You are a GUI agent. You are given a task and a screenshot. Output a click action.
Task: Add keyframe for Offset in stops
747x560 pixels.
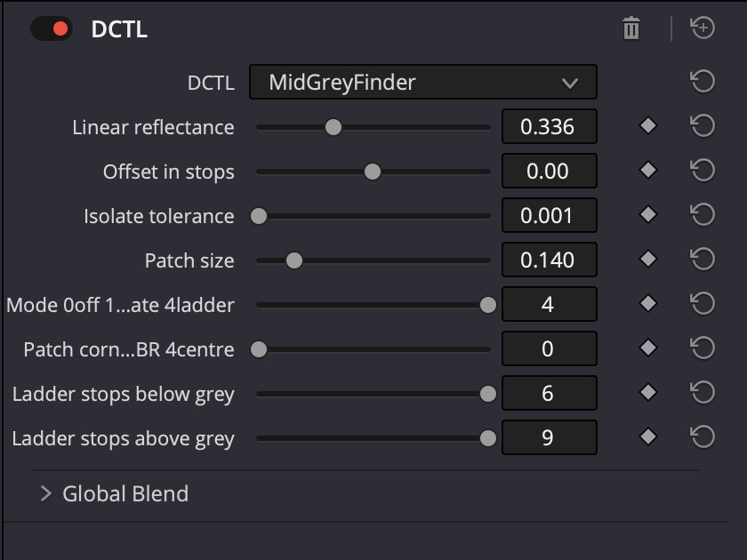648,171
